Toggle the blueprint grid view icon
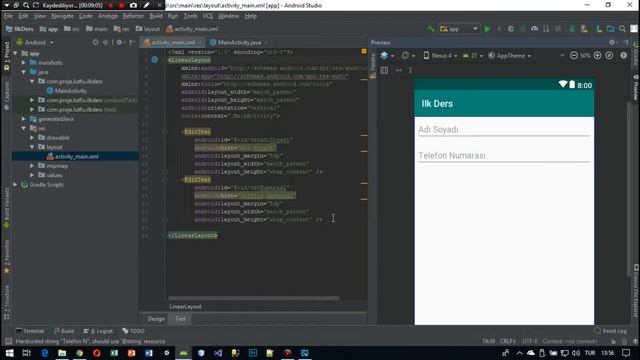Image resolution: width=640 pixels, height=360 pixels. point(384,70)
